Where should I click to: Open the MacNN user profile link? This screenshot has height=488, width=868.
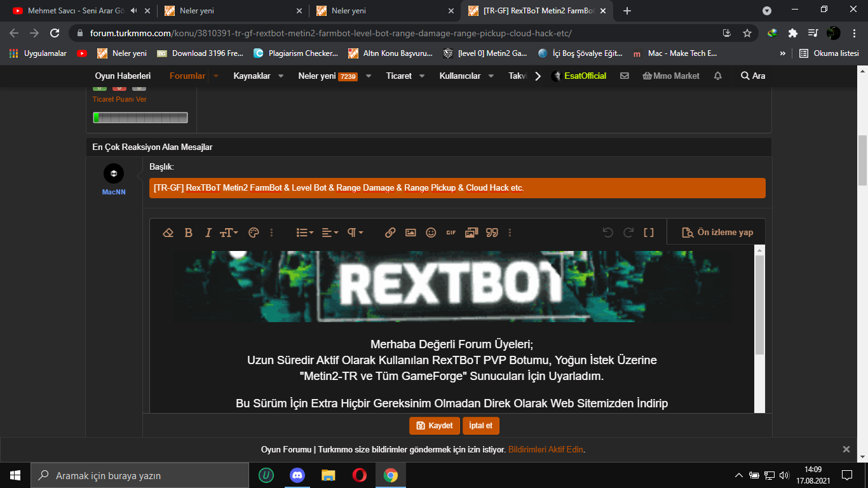[114, 191]
